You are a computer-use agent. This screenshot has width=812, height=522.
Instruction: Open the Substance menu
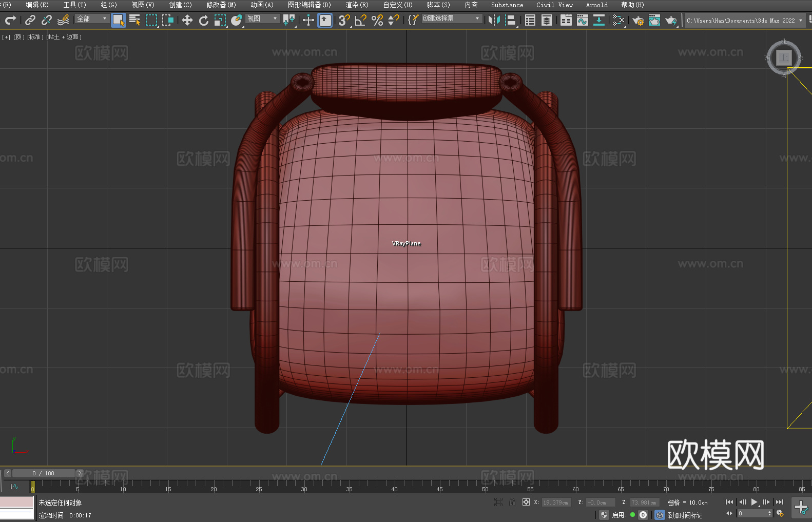(507, 5)
